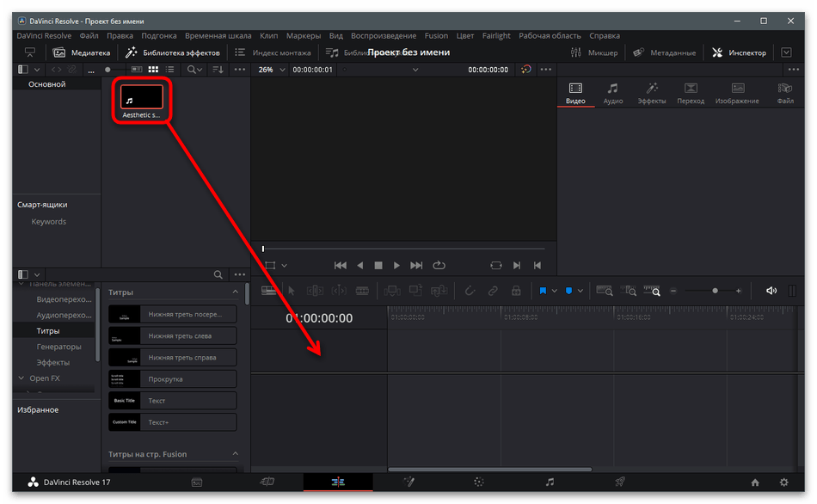
Task: Select Прокрутка title preset
Action: coord(173,379)
